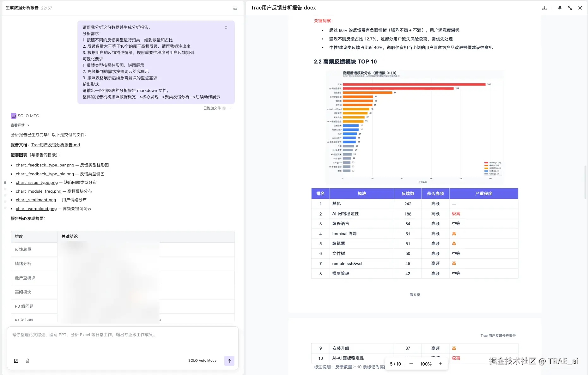
Task: Click the 模块 table header
Action: pos(362,194)
